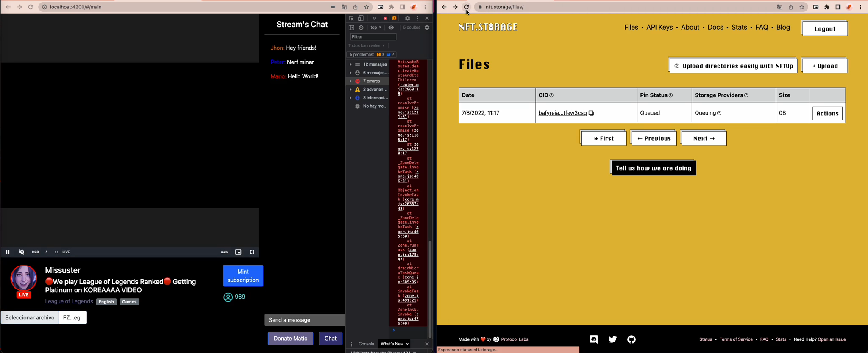The image size is (868, 353).
Task: Click the red error count badge
Action: click(x=385, y=18)
